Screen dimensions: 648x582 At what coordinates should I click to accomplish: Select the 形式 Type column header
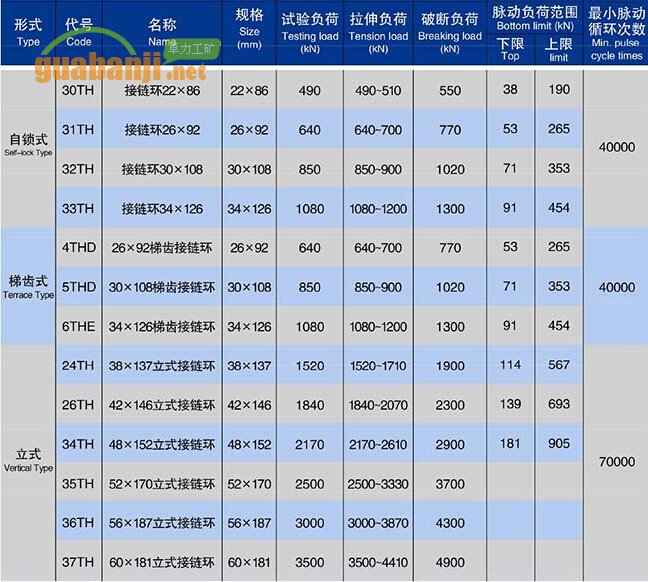coord(28,33)
